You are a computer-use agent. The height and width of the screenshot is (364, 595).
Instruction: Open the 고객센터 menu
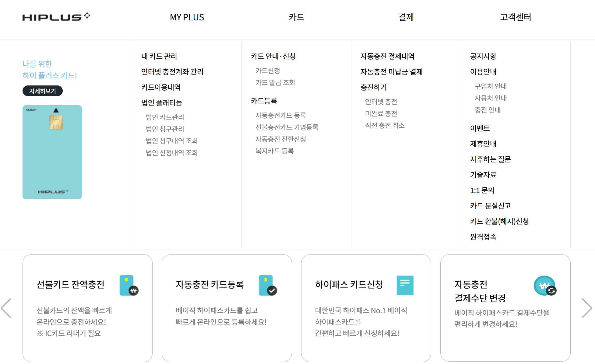coord(515,17)
